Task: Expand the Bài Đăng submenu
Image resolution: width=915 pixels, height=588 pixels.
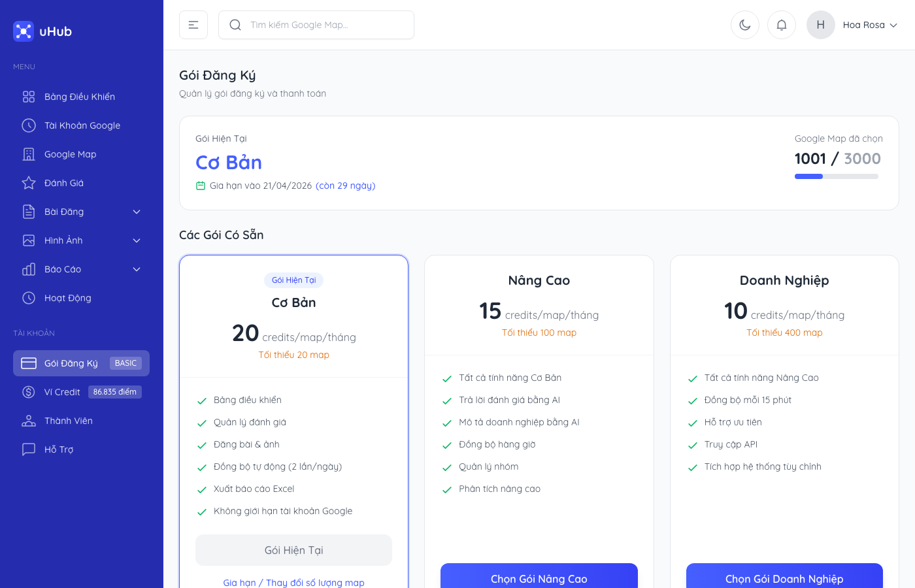Action: [x=137, y=212]
